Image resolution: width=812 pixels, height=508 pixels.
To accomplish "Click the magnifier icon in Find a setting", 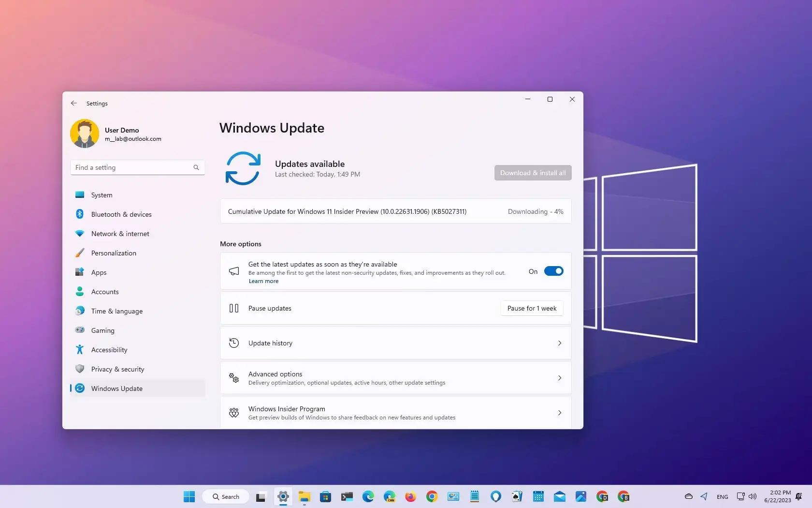I will point(196,167).
